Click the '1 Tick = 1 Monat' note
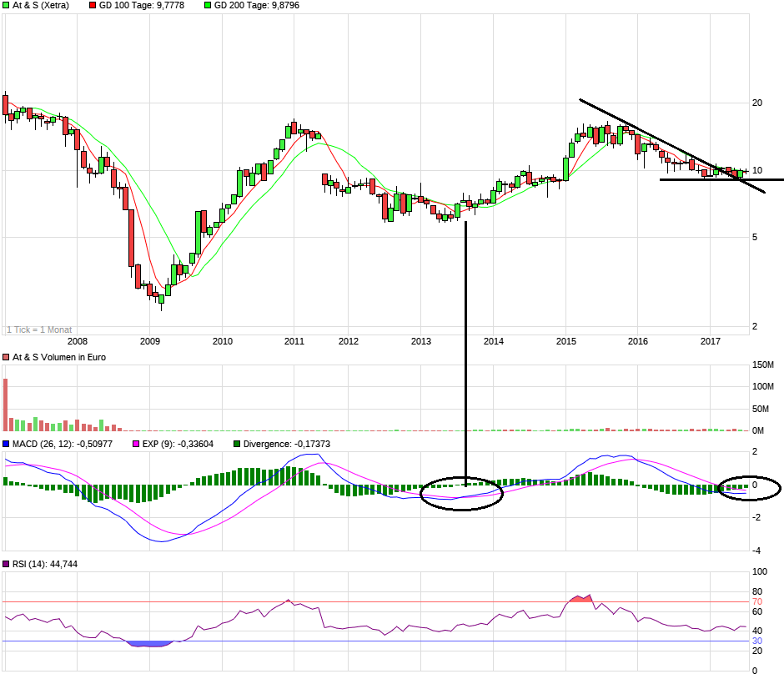 tap(39, 330)
